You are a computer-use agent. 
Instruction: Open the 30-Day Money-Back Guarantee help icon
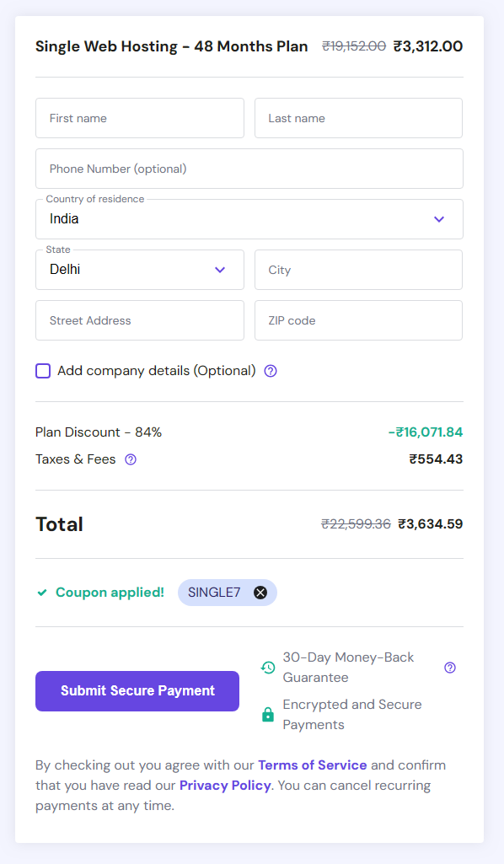[450, 667]
